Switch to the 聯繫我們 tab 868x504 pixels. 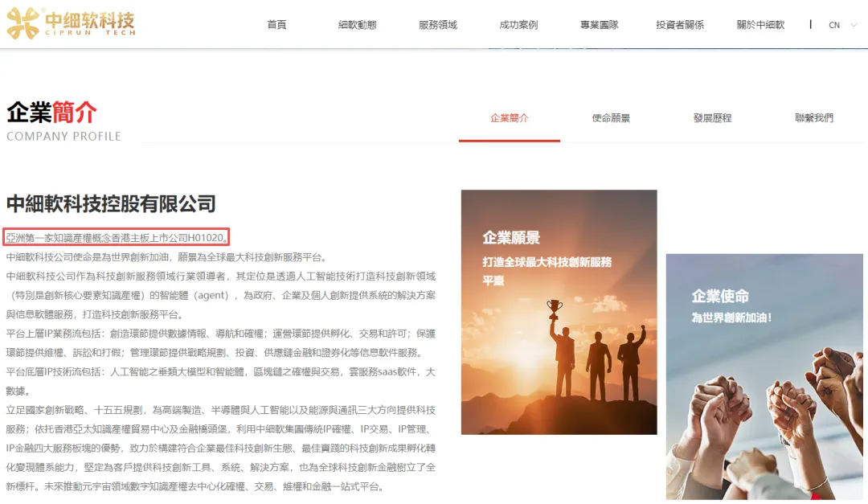tap(813, 118)
